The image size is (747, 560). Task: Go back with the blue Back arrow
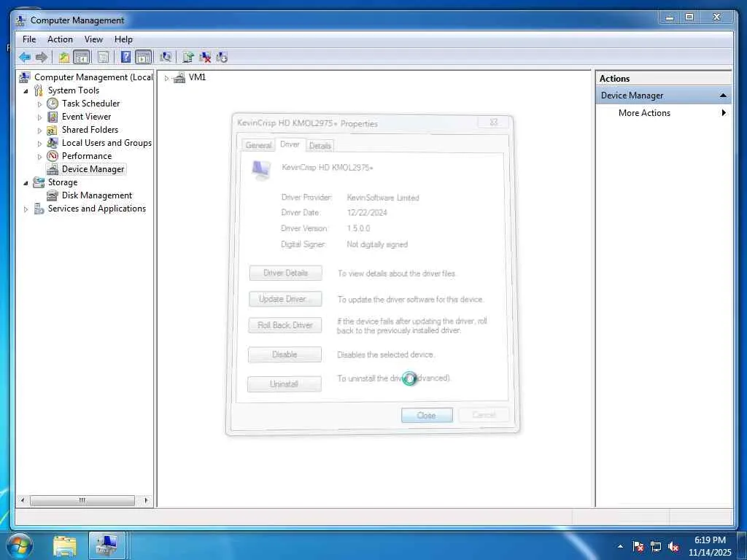(25, 58)
